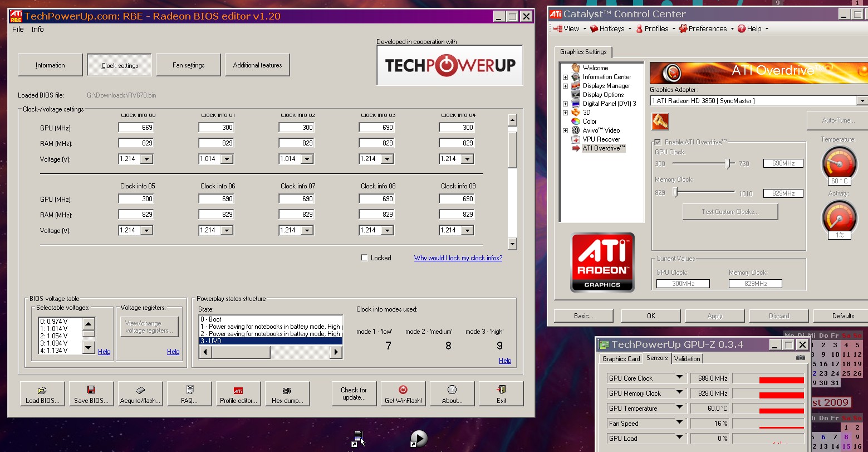Click the activity gauge in Overdrive
The height and width of the screenshot is (452, 868).
tap(839, 219)
